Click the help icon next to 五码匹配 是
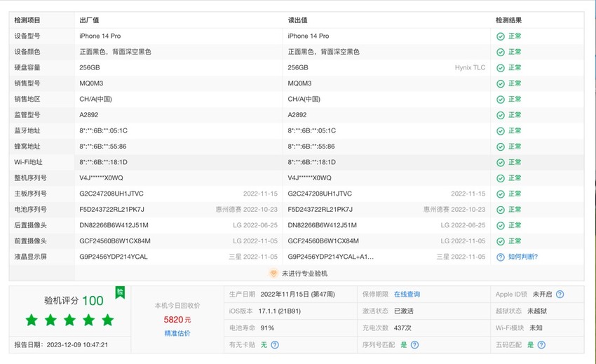The height and width of the screenshot is (364, 596). 541,345
